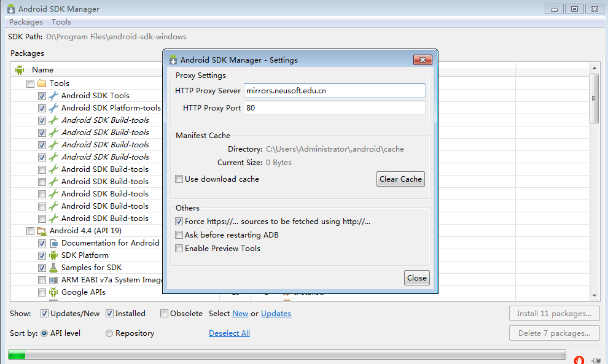Check Enable Preview Tools option
Image resolution: width=608 pixels, height=364 pixels.
coord(179,249)
